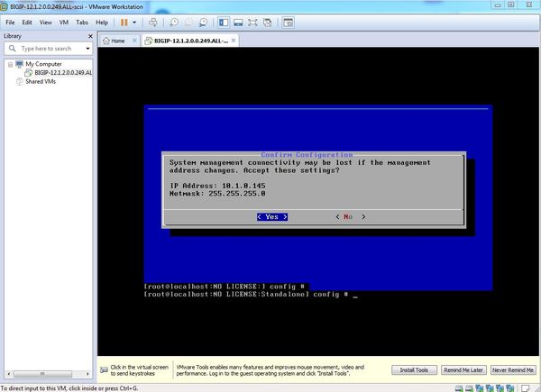The width and height of the screenshot is (541, 392).
Task: Click the VMware Workstation title bar icon
Action: (x=4, y=6)
